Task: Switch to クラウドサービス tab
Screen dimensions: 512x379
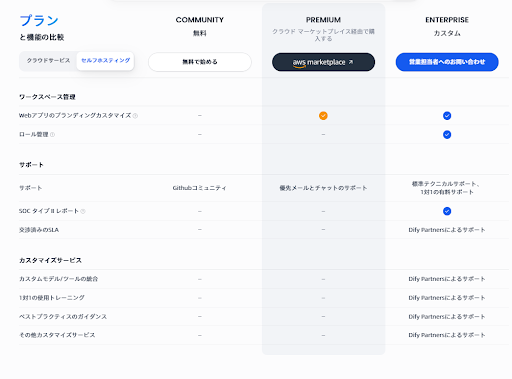Action: click(x=48, y=61)
